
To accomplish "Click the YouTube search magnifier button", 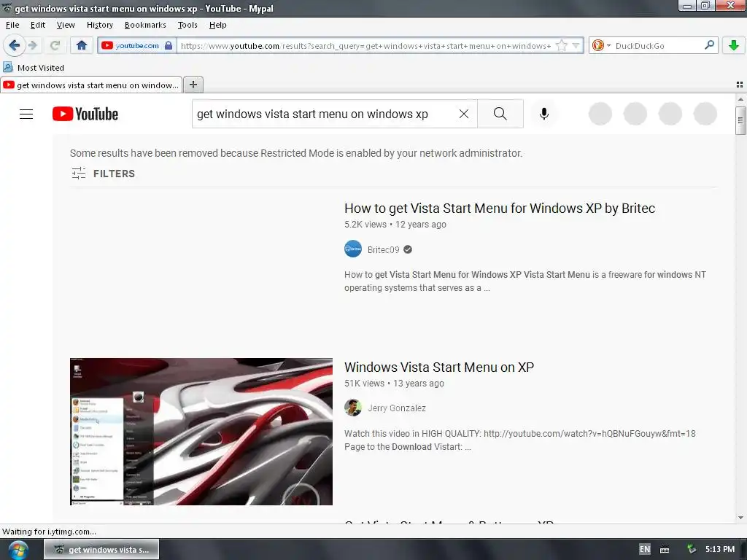I will pyautogui.click(x=500, y=114).
